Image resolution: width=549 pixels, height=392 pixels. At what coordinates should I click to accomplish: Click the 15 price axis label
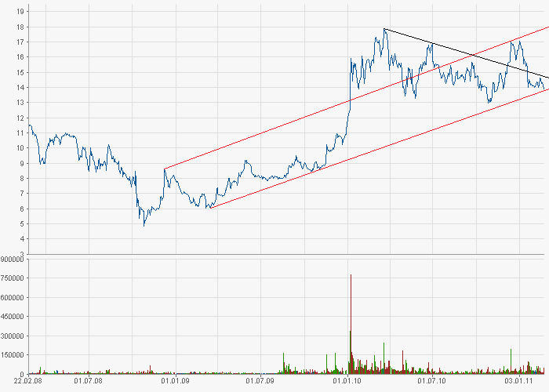20,72
